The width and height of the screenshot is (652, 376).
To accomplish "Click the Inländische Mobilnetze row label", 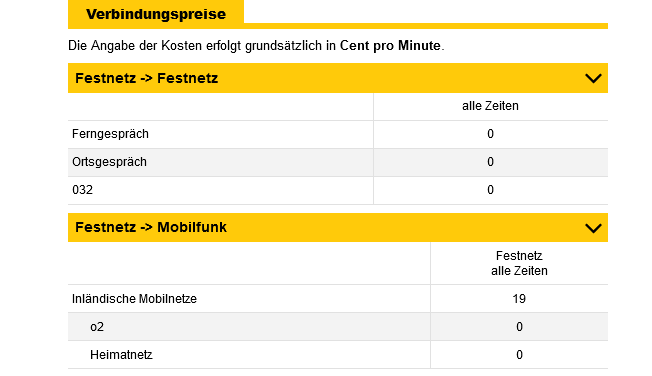I will pyautogui.click(x=134, y=299).
